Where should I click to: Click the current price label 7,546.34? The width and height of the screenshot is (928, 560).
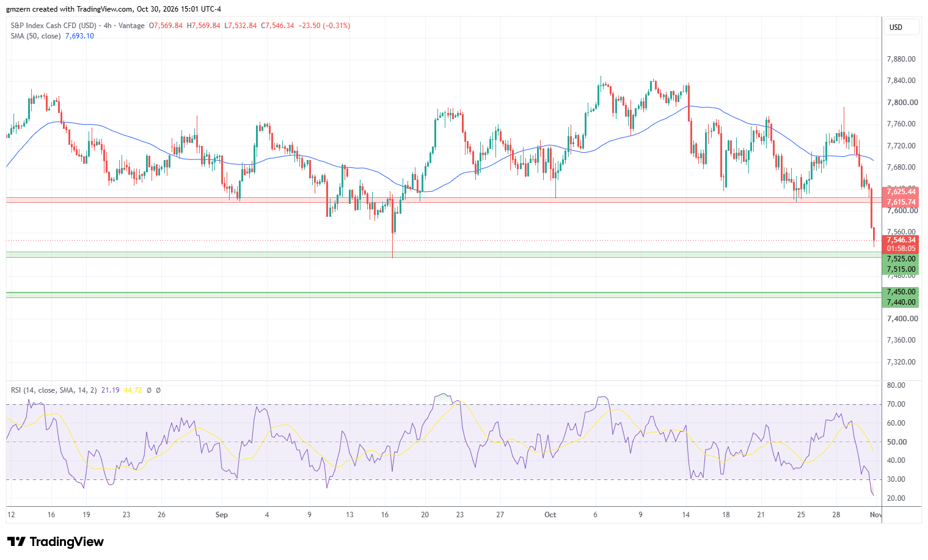(x=901, y=240)
